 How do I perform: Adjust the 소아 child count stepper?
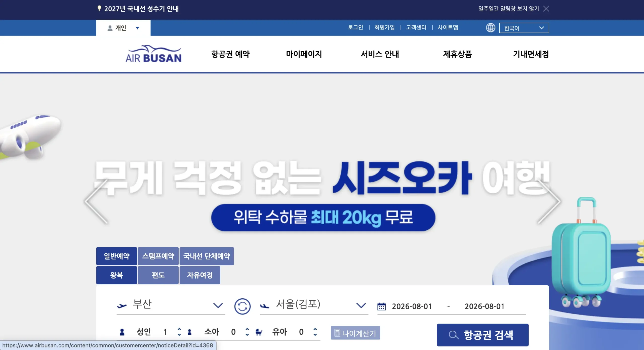[247, 332]
